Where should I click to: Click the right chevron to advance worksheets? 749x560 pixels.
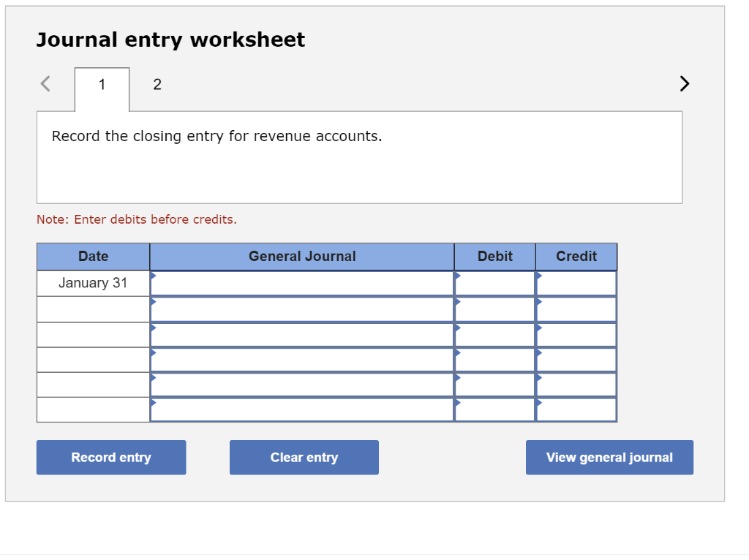point(684,83)
